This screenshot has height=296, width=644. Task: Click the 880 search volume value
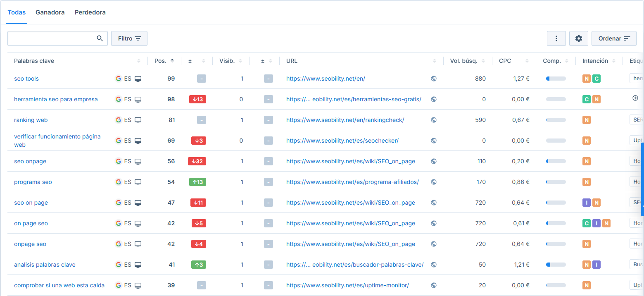pyautogui.click(x=480, y=79)
